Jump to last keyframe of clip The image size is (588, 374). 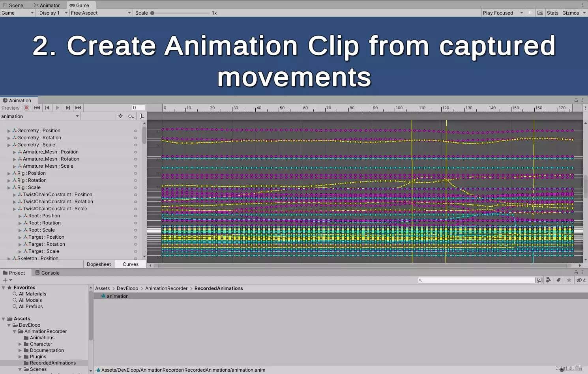[78, 108]
